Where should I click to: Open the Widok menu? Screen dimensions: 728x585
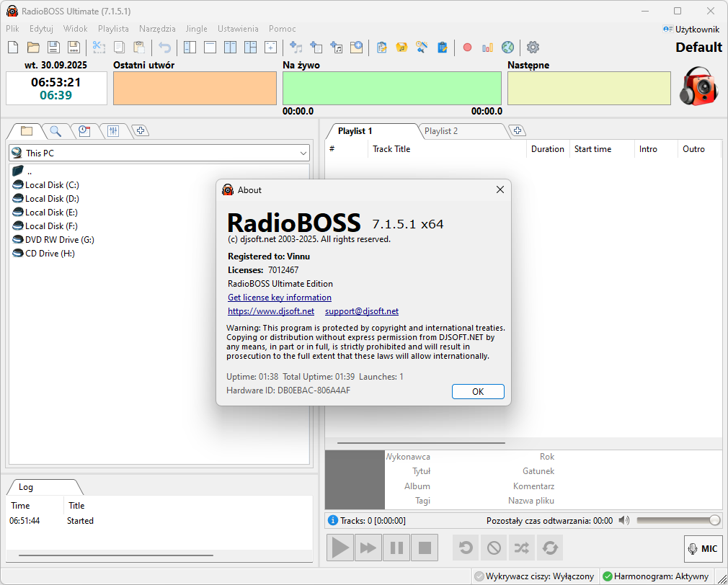[75, 29]
